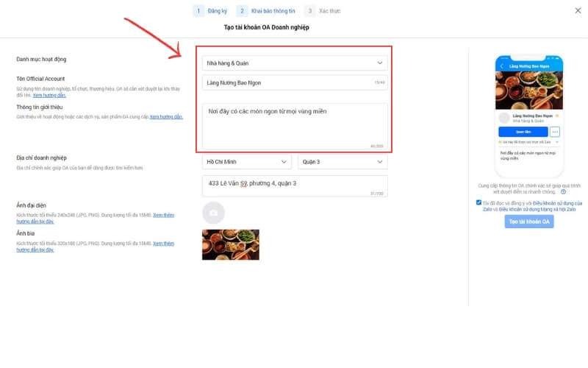Image resolution: width=588 pixels, height=368 pixels.
Task: Click the phone preview cover photo
Action: click(x=529, y=91)
